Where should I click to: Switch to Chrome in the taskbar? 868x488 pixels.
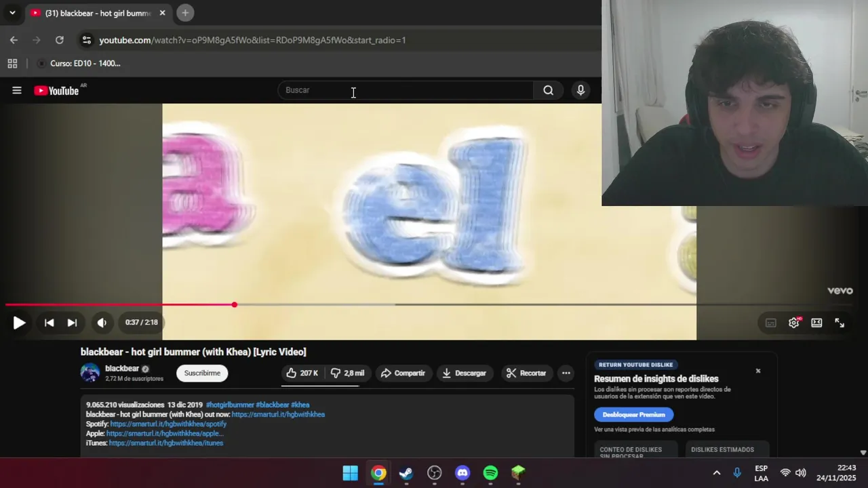tap(378, 473)
